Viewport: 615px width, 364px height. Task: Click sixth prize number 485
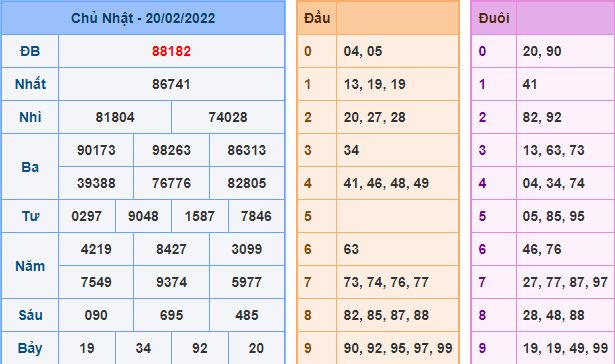(x=247, y=315)
